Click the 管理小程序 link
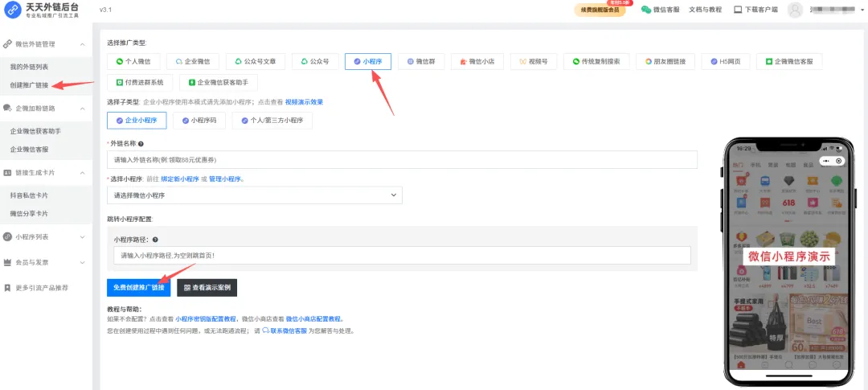This screenshot has height=390, width=868. click(225, 179)
